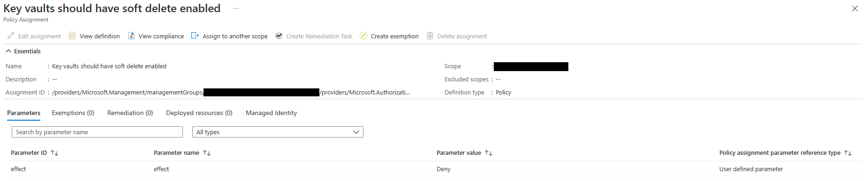Click the Delete assignment button label
Viewport: 868px width, 181px height.
(462, 36)
